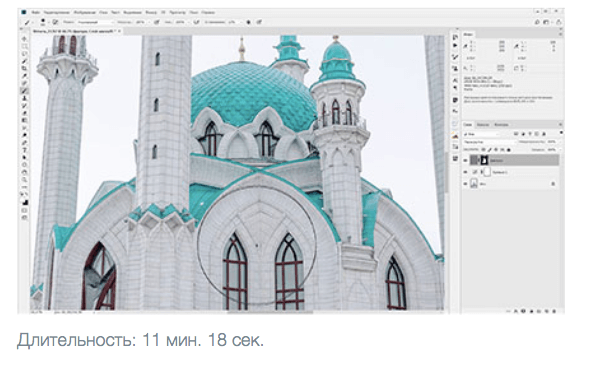Select the Фон layer thumbnail
The height and width of the screenshot is (370, 593).
coord(474,184)
